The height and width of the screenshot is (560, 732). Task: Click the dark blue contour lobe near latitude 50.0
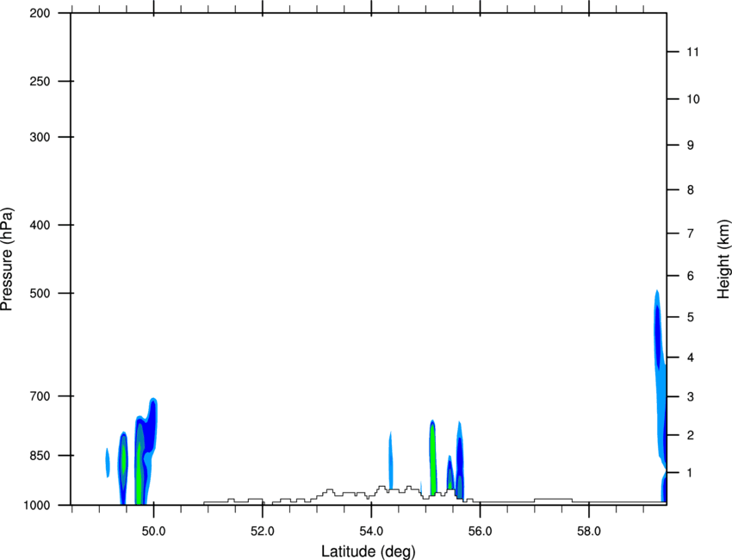pos(151,427)
